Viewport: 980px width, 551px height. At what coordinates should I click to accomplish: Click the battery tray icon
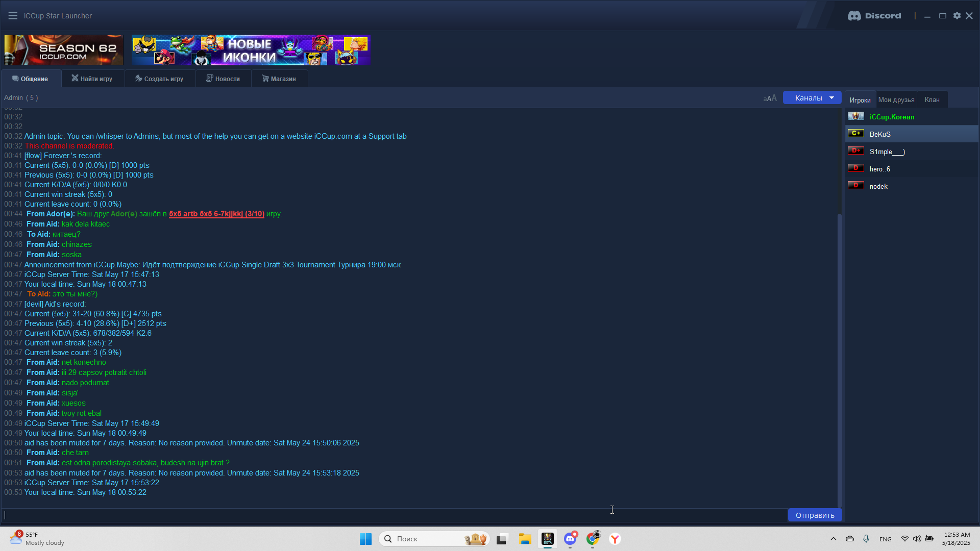tap(929, 539)
